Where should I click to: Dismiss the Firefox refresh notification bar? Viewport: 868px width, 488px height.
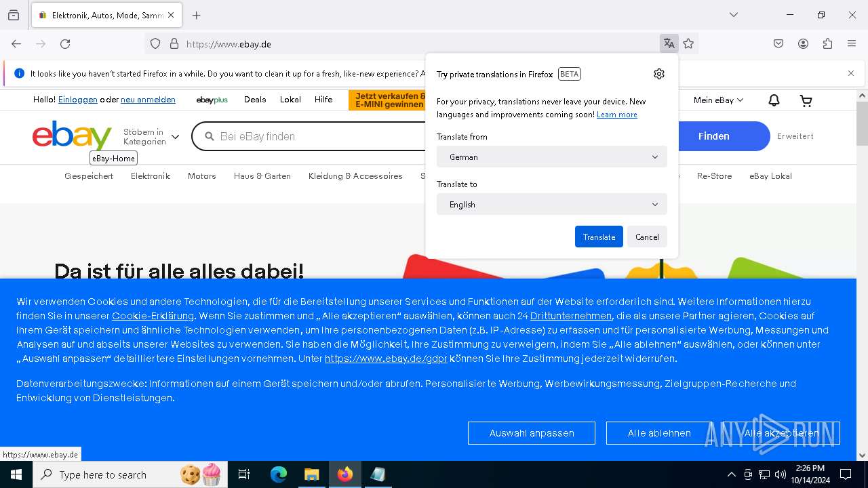(851, 73)
